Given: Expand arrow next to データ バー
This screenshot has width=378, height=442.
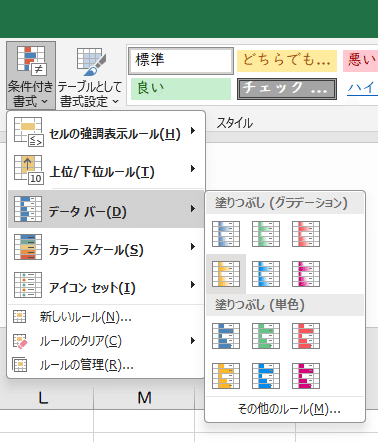Looking at the screenshot, I should (193, 209).
